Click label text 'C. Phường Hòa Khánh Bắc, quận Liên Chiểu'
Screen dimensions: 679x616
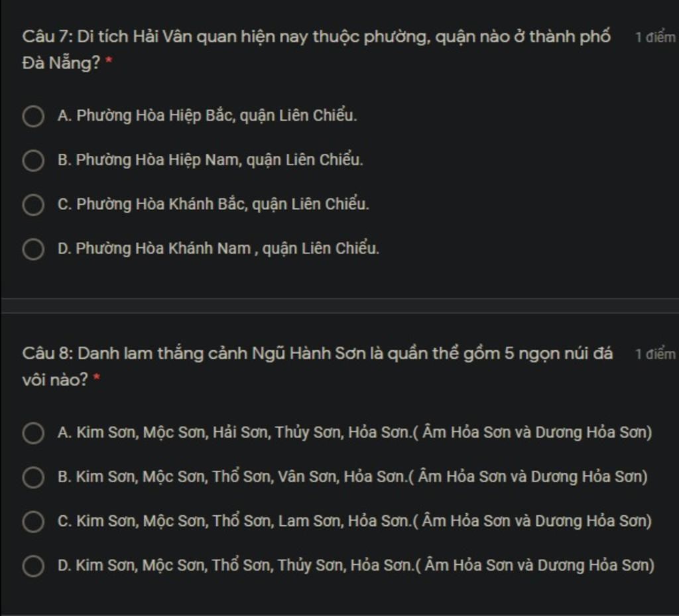click(x=213, y=204)
